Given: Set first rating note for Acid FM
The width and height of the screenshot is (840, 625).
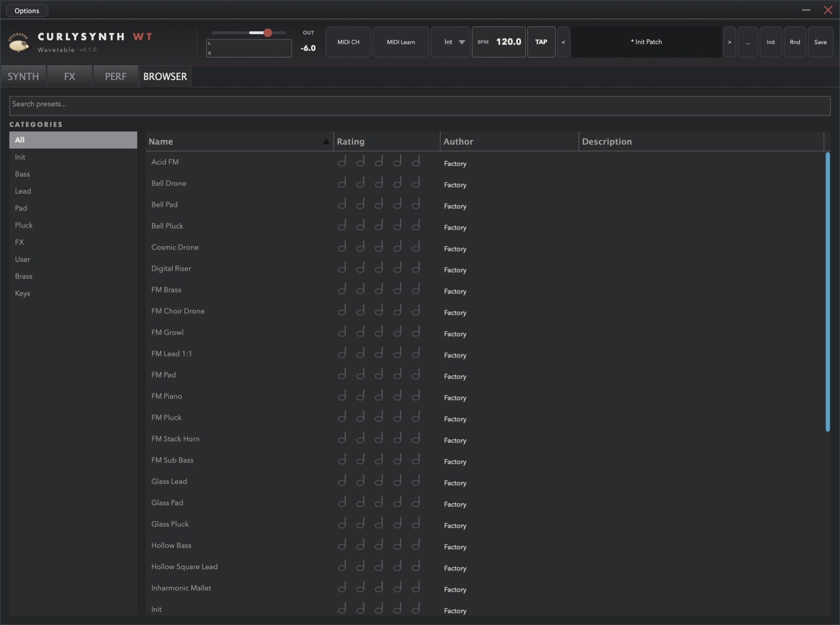Looking at the screenshot, I should pyautogui.click(x=342, y=162).
